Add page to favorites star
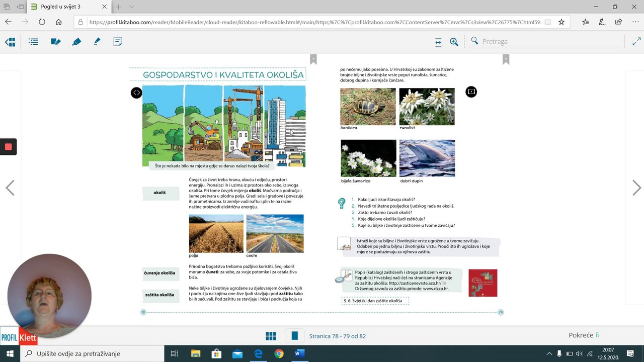 click(561, 22)
